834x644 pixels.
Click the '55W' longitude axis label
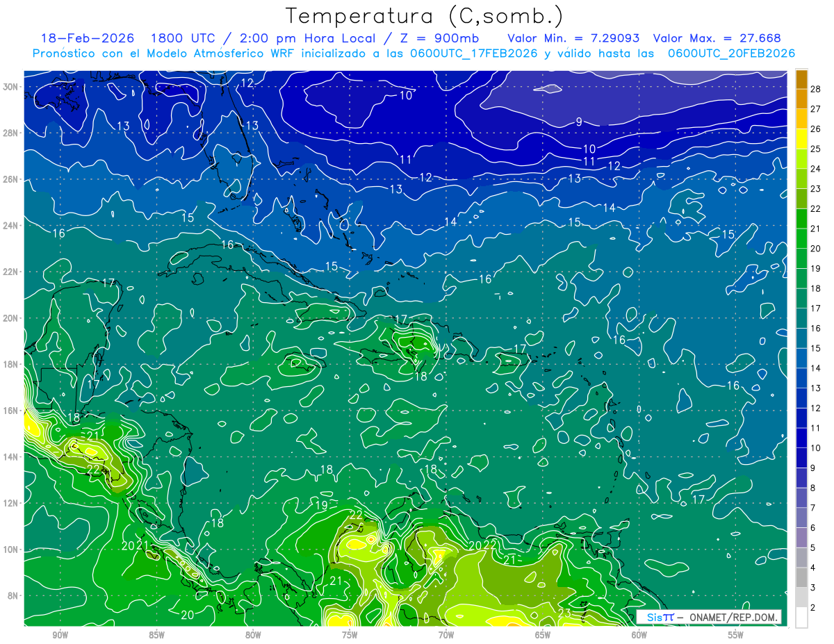(736, 635)
